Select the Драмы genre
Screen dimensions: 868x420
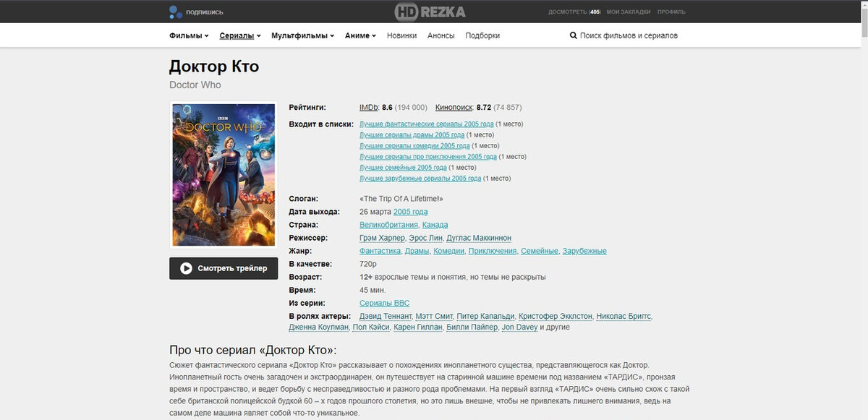(x=417, y=251)
